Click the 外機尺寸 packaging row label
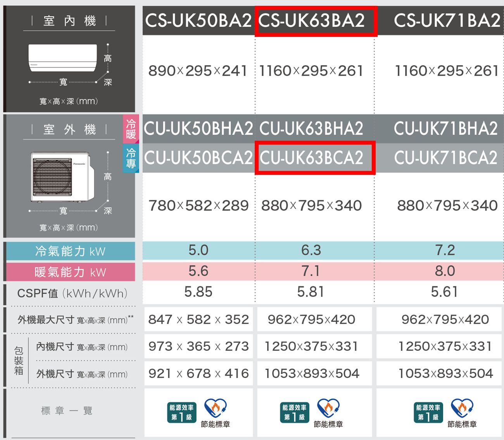 coord(82,374)
